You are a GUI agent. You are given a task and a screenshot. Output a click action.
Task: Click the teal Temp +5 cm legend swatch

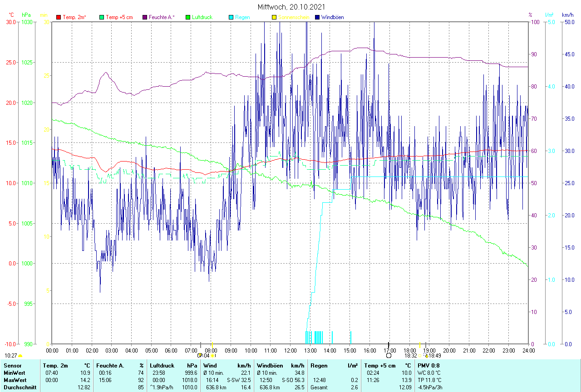click(102, 17)
